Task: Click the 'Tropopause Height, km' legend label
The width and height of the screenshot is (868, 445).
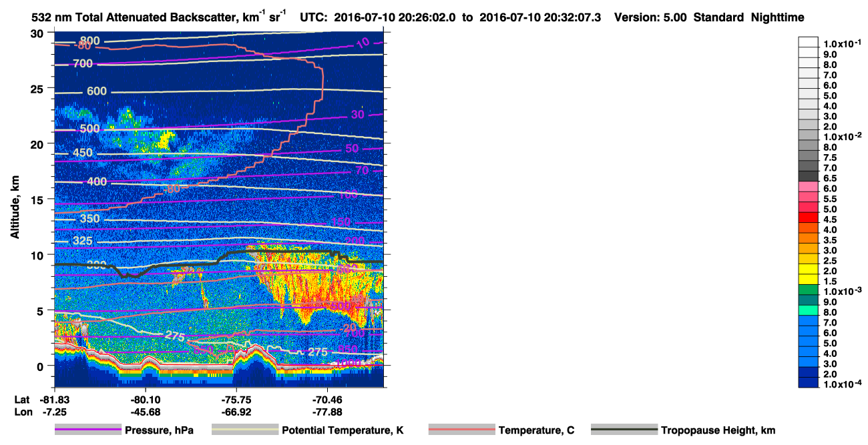Action: [x=718, y=430]
